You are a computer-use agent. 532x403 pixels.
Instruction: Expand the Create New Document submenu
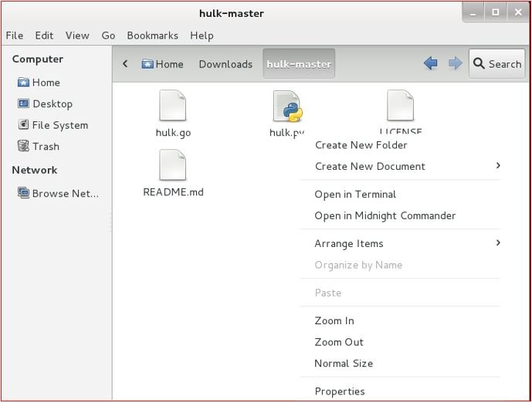click(x=401, y=166)
